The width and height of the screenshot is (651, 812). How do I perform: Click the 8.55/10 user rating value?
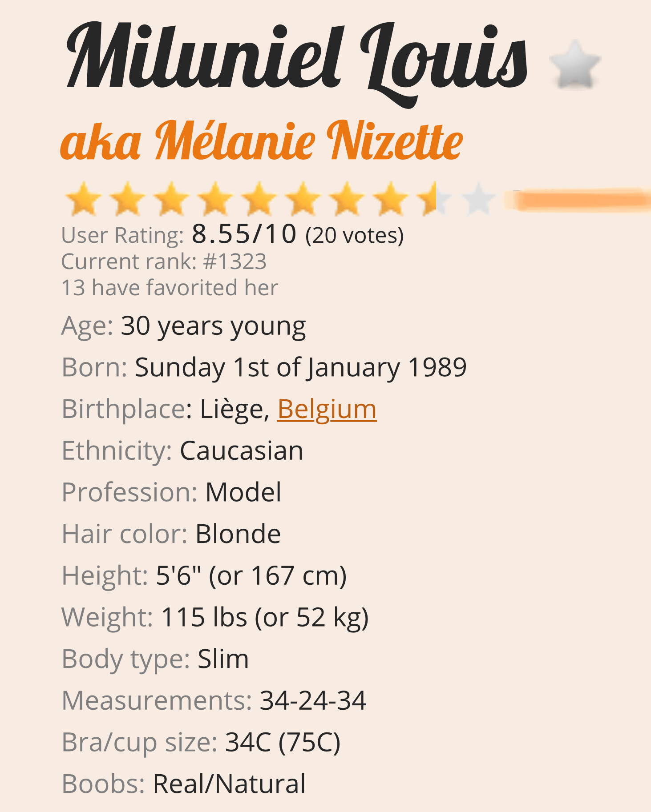244,234
